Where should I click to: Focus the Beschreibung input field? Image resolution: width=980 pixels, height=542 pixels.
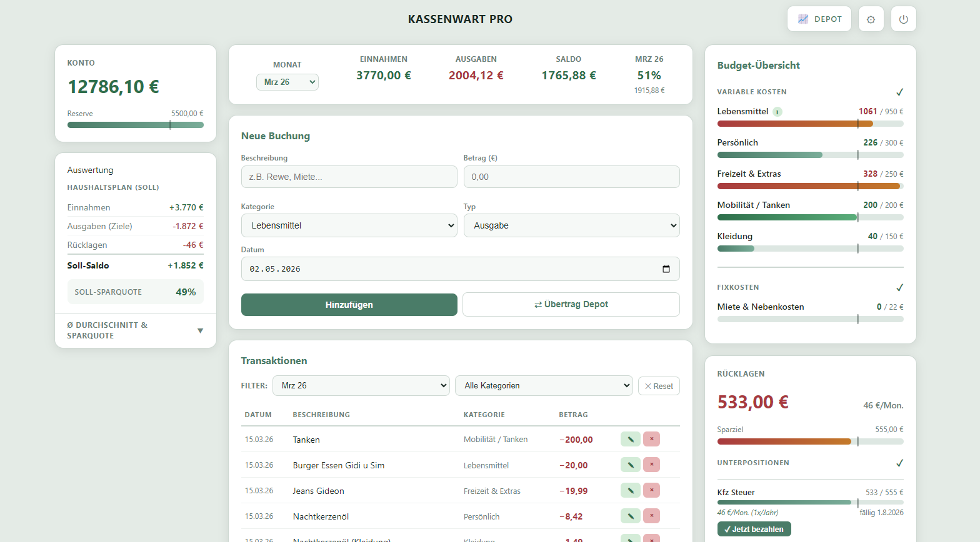pyautogui.click(x=349, y=177)
